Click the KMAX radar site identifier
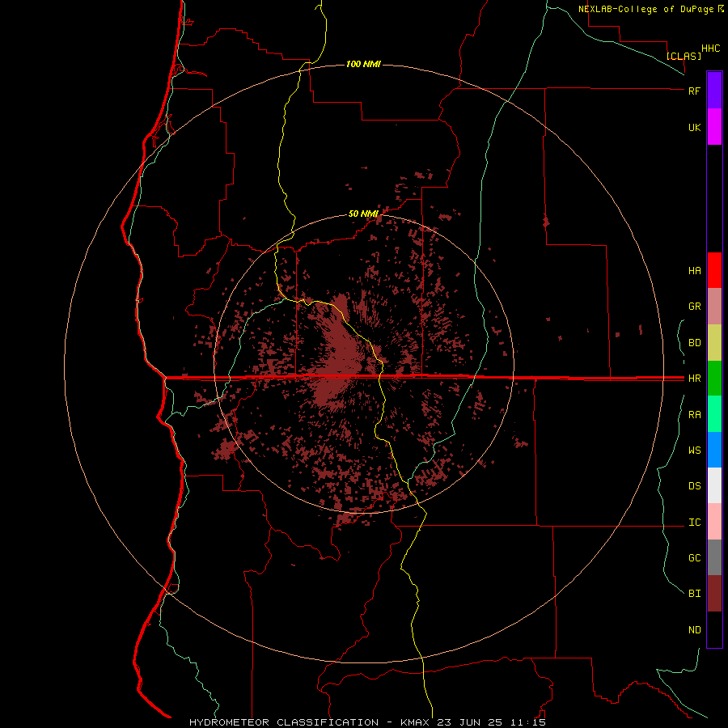The image size is (728, 728). (415, 722)
